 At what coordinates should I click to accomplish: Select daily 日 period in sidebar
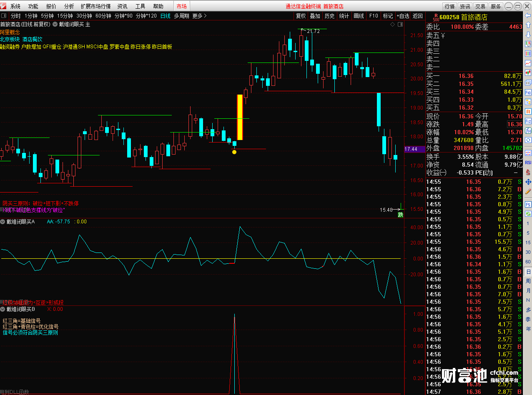click(528, 272)
